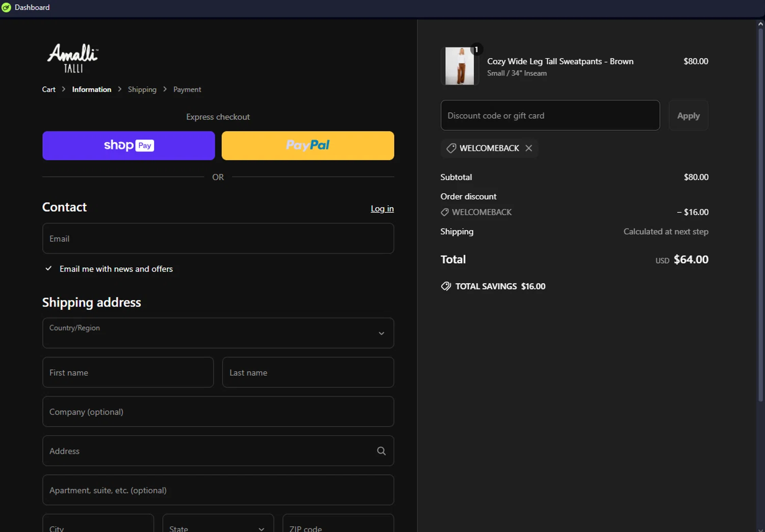
Task: Click the Subtotal $80.00 value
Action: [696, 177]
